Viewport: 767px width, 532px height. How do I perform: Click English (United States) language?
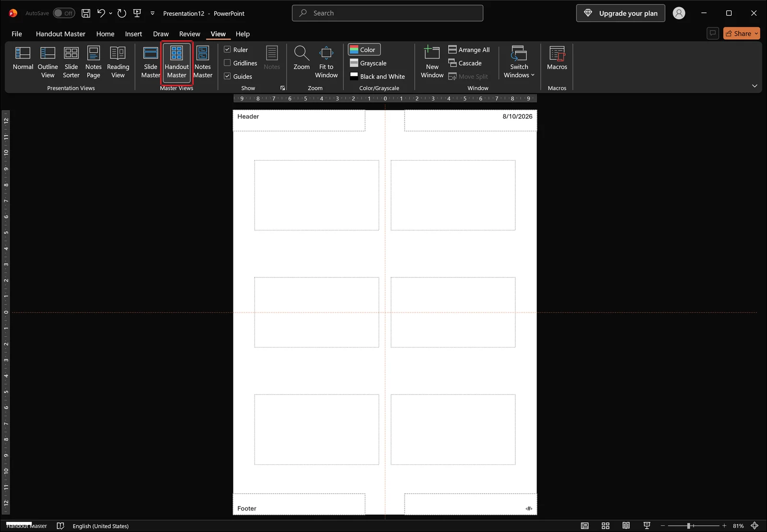[x=101, y=526]
